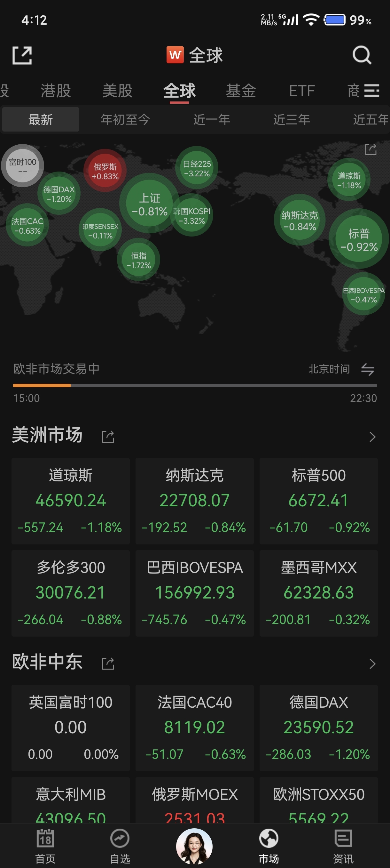Select 近三年 time range
The height and width of the screenshot is (868, 390).
(x=292, y=120)
